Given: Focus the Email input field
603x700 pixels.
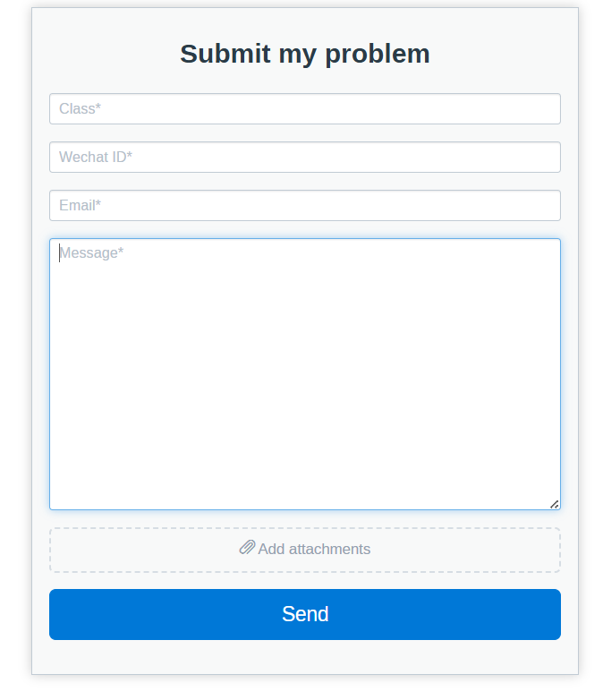Looking at the screenshot, I should tap(304, 206).
